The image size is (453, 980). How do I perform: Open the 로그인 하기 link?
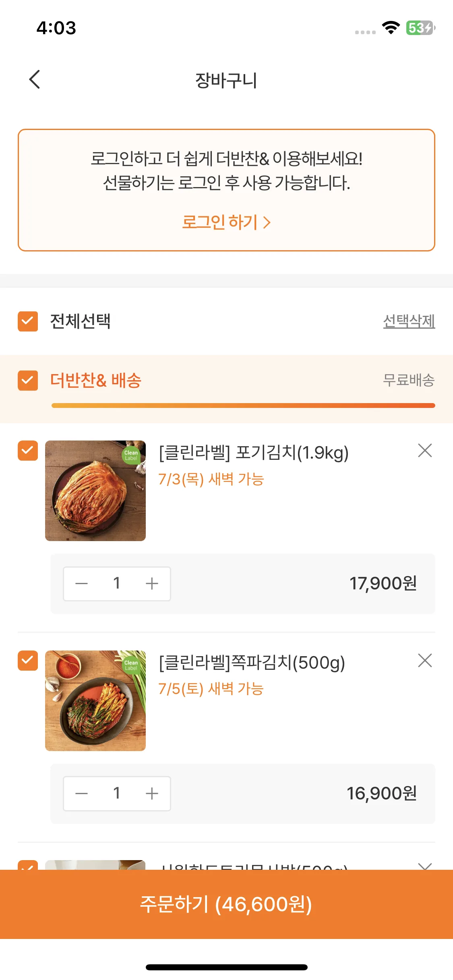click(226, 222)
